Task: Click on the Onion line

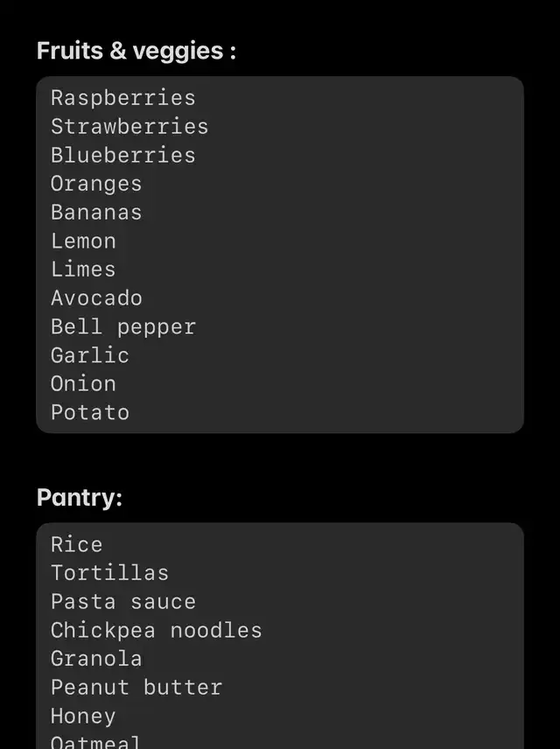Action: tap(83, 384)
